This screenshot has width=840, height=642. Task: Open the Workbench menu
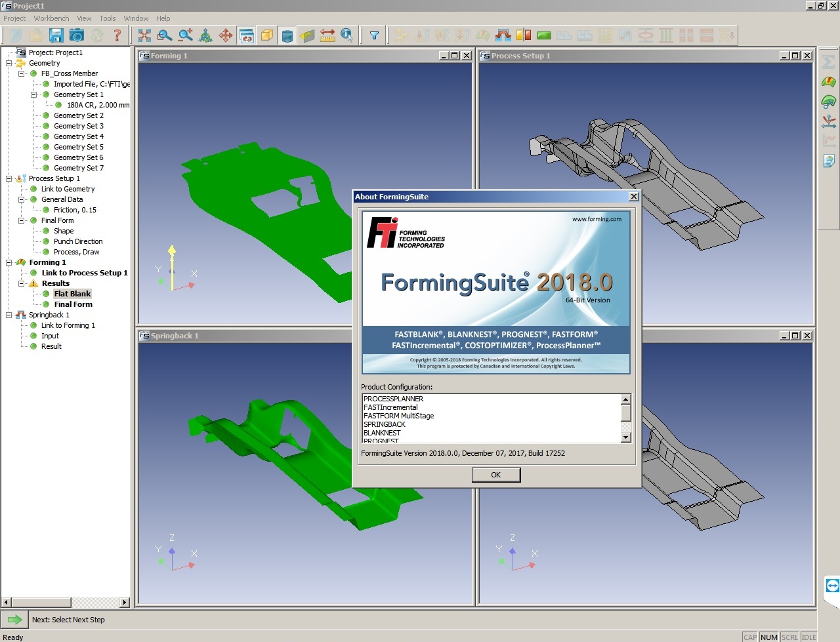click(x=51, y=18)
